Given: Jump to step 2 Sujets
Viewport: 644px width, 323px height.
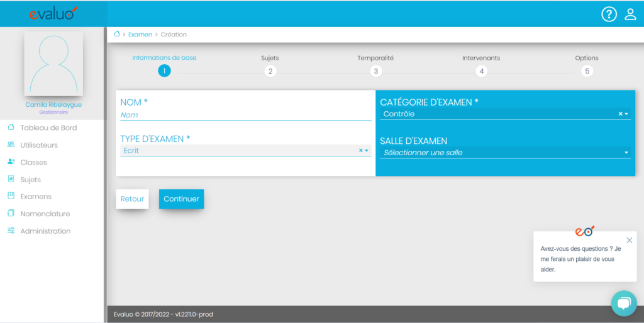Looking at the screenshot, I should point(270,71).
